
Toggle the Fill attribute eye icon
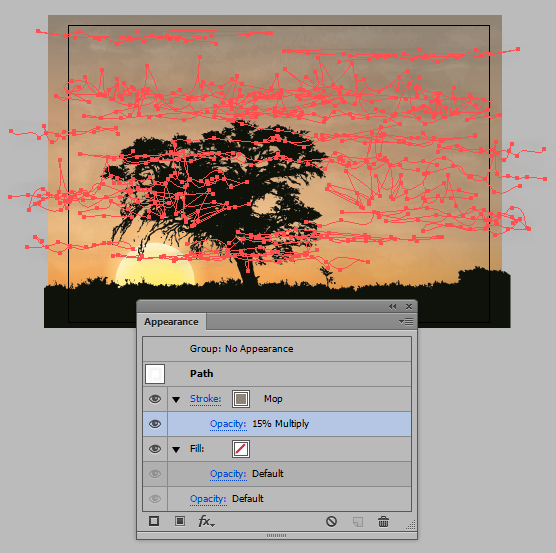point(155,449)
